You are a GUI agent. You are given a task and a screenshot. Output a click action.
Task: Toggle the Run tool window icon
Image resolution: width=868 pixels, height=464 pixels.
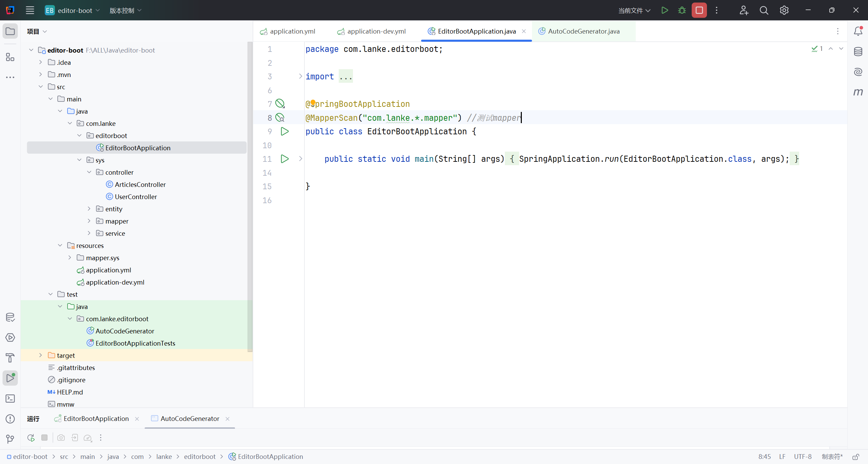[10, 378]
